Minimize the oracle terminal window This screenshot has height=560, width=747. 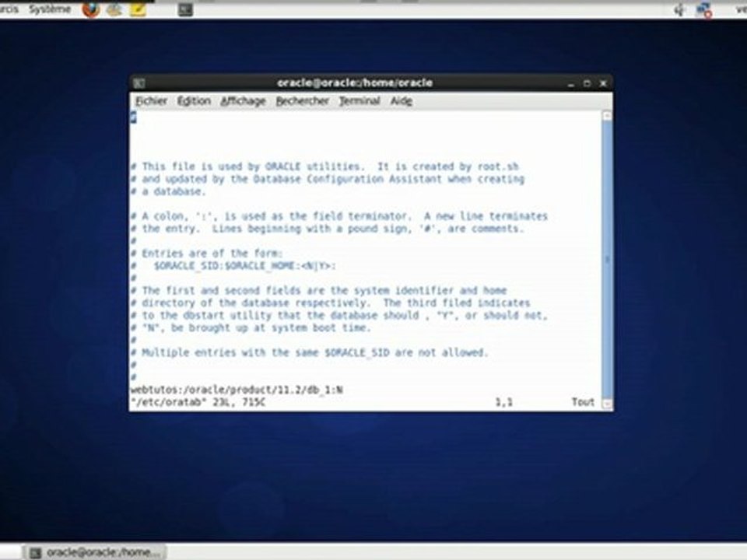click(x=570, y=84)
